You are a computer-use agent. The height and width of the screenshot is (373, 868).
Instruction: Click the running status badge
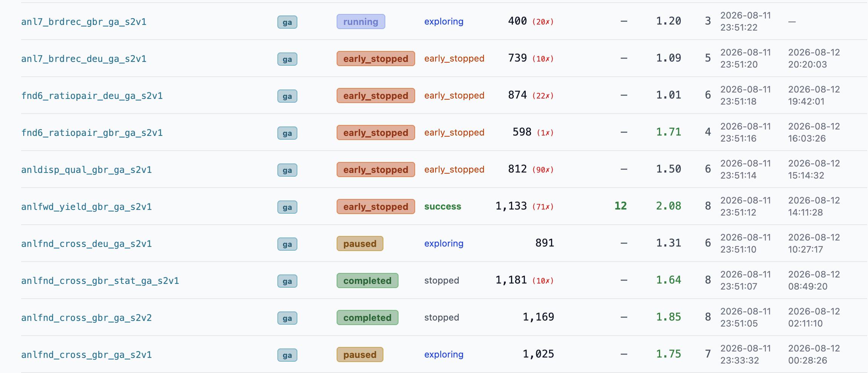pos(361,22)
